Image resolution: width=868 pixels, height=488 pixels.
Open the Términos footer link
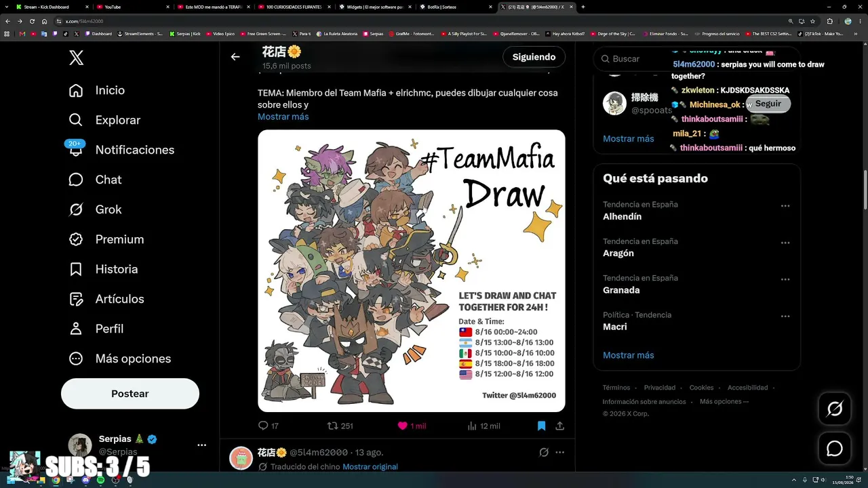click(x=616, y=388)
